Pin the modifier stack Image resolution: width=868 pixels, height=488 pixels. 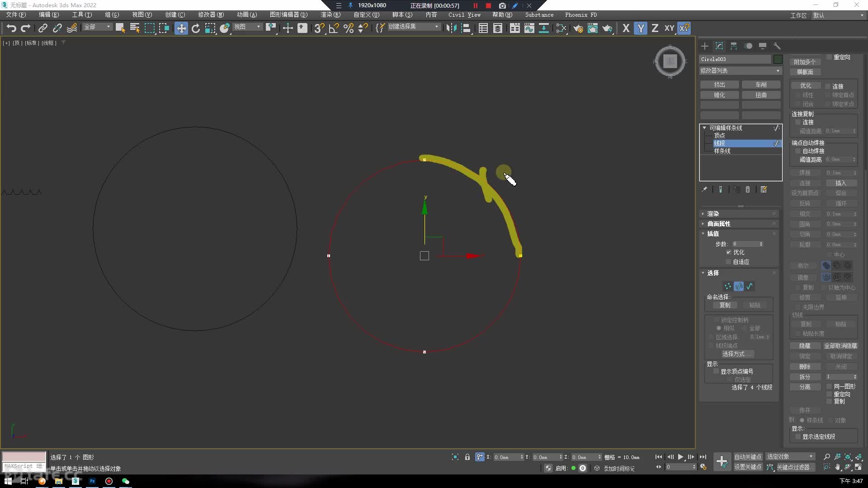(704, 189)
